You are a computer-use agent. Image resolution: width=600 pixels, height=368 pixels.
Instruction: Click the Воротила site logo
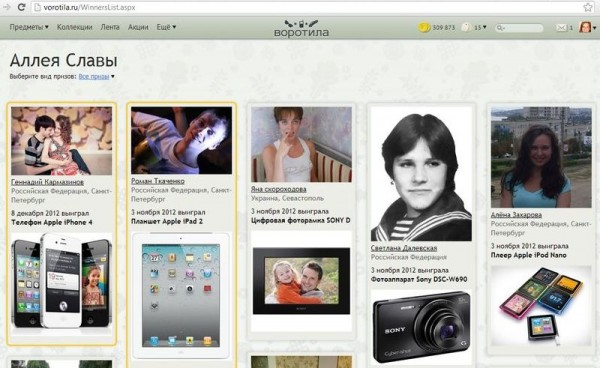click(x=302, y=28)
